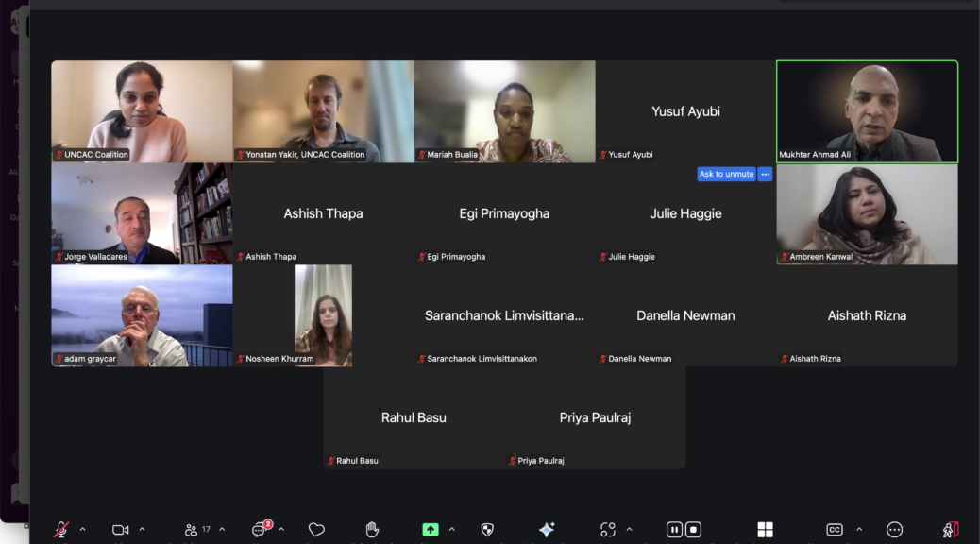Select Mukhtar Ahmad Ali's video tile
This screenshot has height=544, width=980.
tap(867, 111)
